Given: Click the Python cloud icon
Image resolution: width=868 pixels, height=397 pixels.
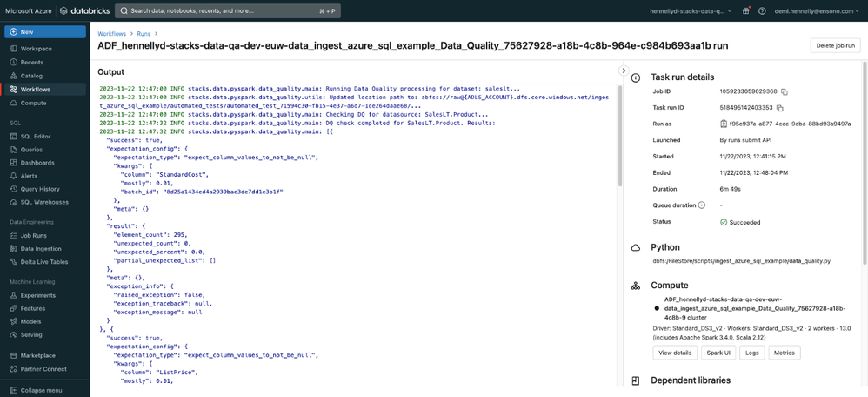Looking at the screenshot, I should point(636,247).
